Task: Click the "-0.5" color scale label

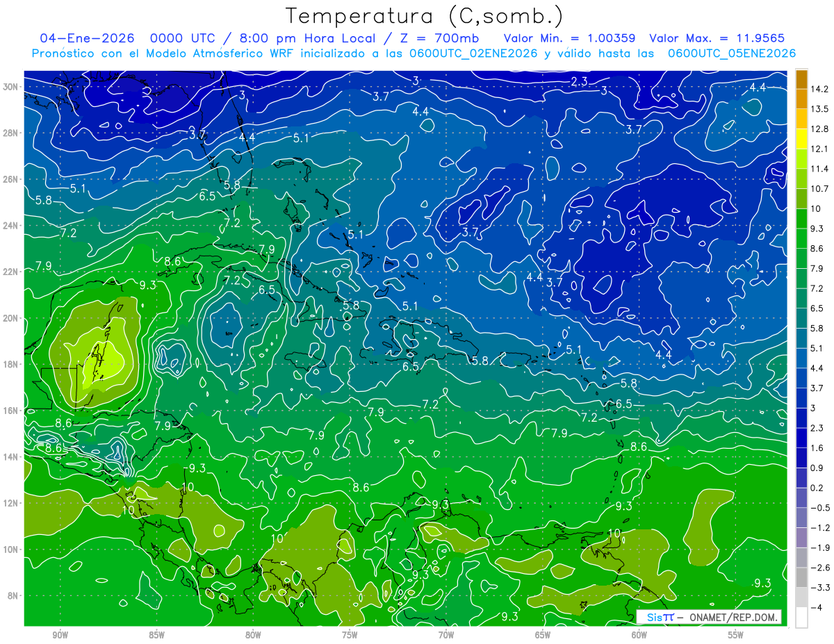Action: click(821, 508)
